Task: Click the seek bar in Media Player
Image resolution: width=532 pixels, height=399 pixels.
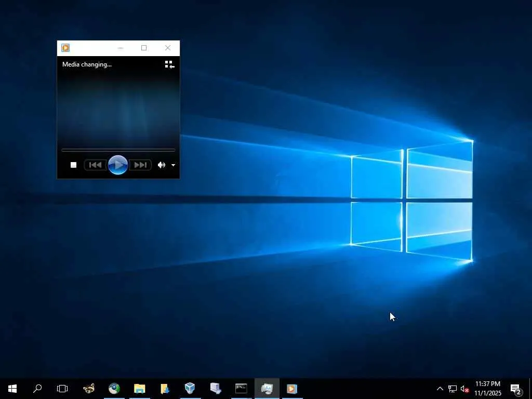Action: [118, 150]
